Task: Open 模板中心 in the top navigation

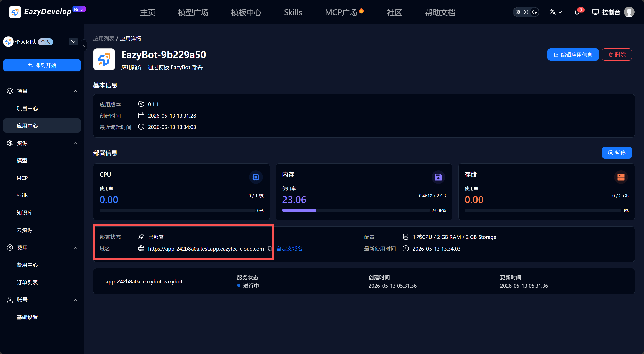Action: [x=246, y=12]
